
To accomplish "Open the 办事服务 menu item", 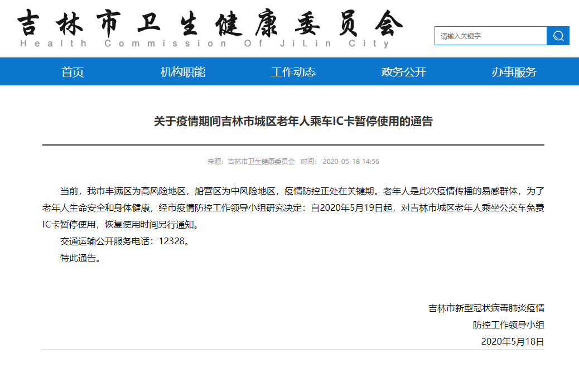I will (x=514, y=71).
